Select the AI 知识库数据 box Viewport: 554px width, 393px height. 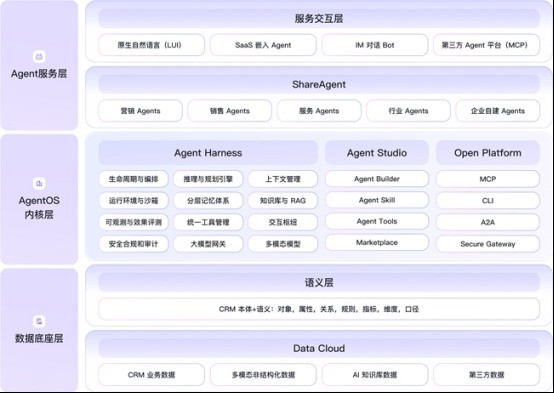tap(375, 375)
